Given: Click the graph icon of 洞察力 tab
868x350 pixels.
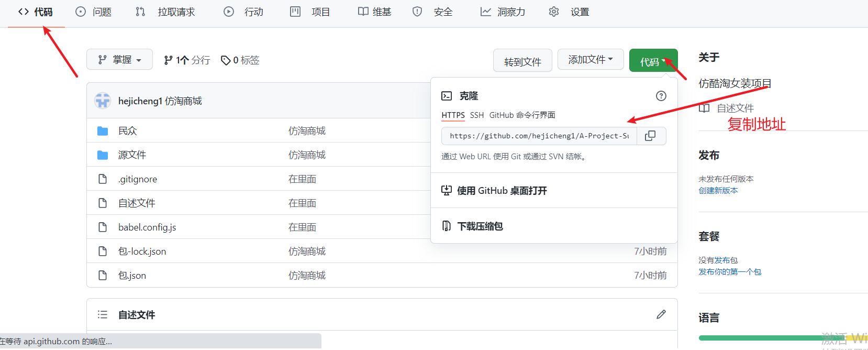Looking at the screenshot, I should [x=486, y=12].
